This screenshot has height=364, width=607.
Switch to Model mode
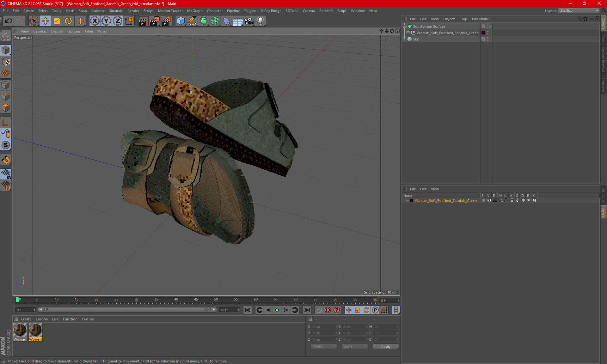[x=6, y=50]
